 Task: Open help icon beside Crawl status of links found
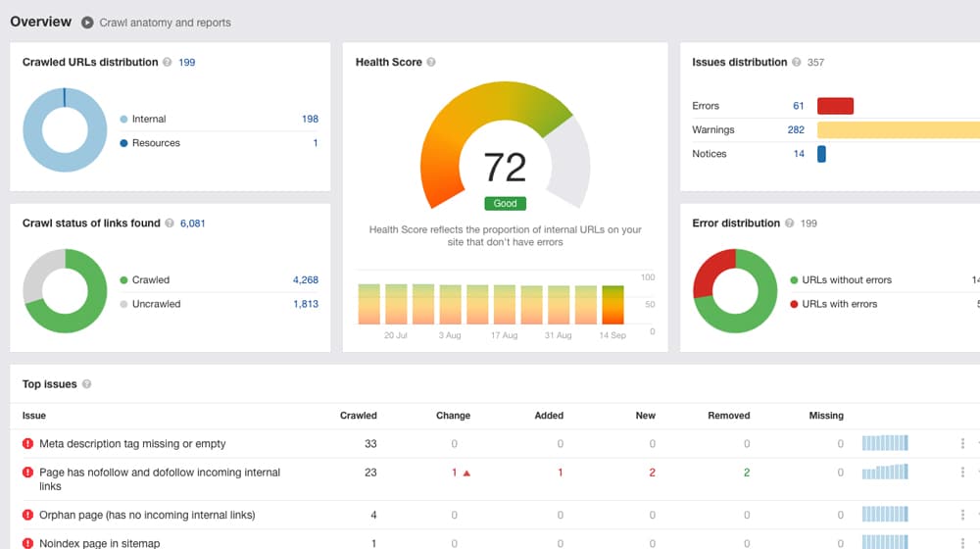click(x=170, y=224)
